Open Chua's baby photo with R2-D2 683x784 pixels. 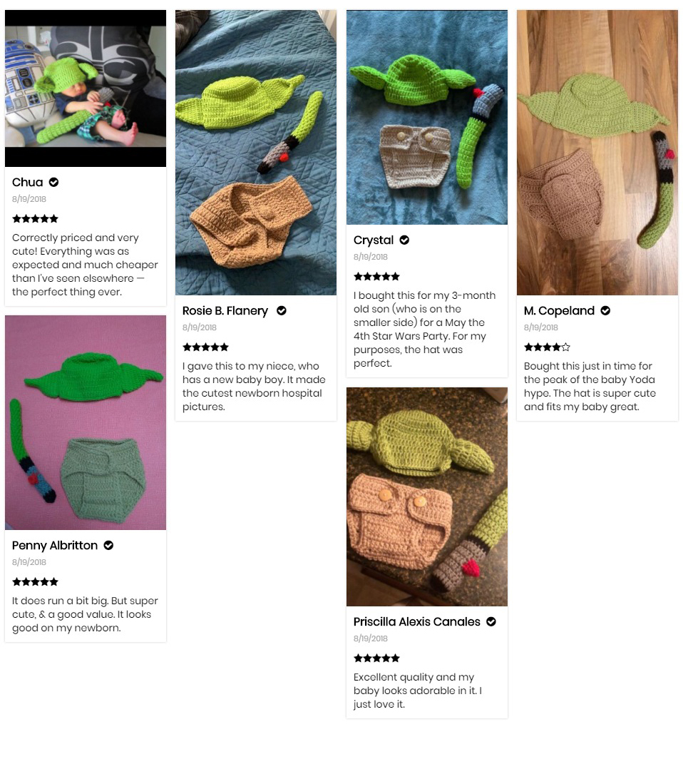pos(86,88)
